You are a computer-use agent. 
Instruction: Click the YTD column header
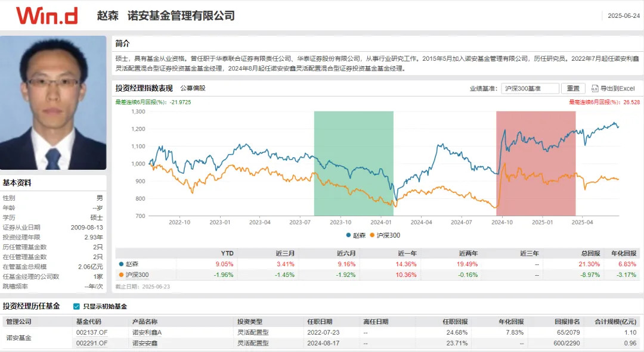227,253
